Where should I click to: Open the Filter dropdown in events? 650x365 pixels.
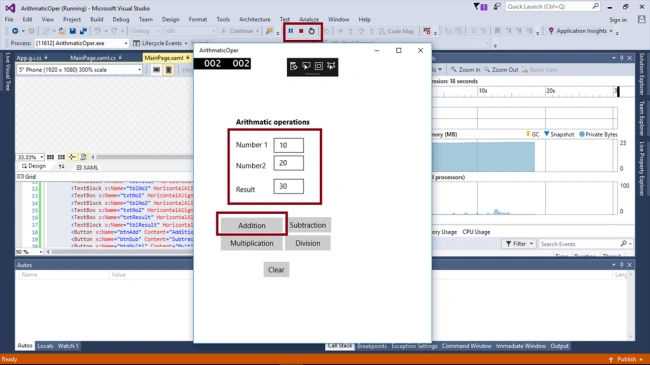click(x=519, y=244)
